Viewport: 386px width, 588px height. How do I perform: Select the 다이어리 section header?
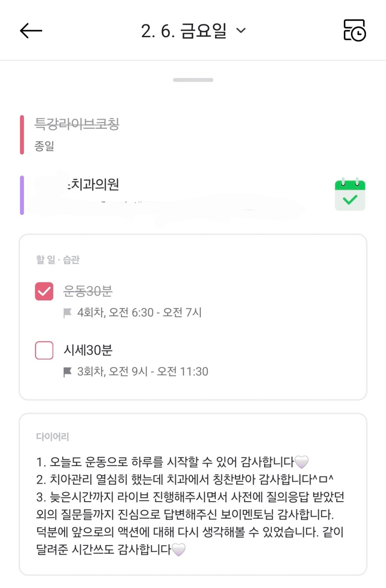point(52,436)
